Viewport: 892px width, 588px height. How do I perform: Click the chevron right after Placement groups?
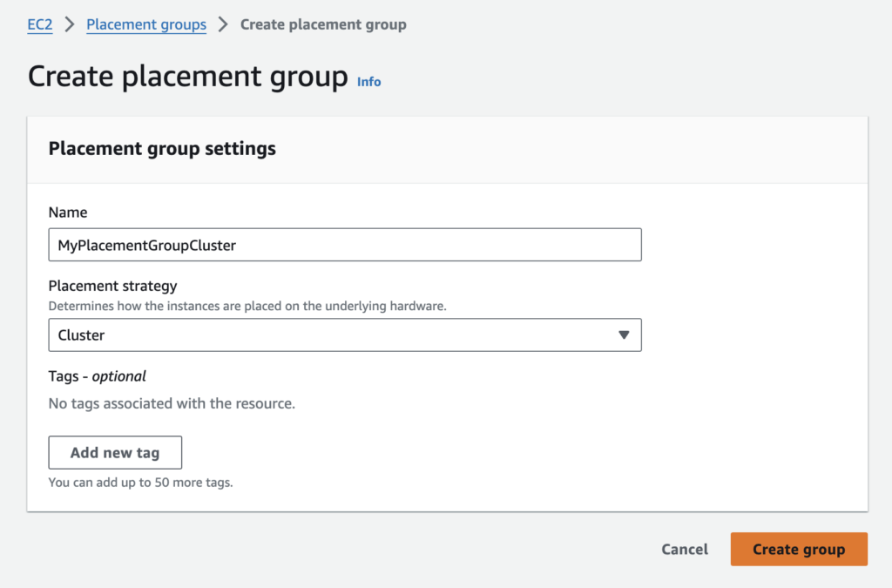[x=223, y=24]
